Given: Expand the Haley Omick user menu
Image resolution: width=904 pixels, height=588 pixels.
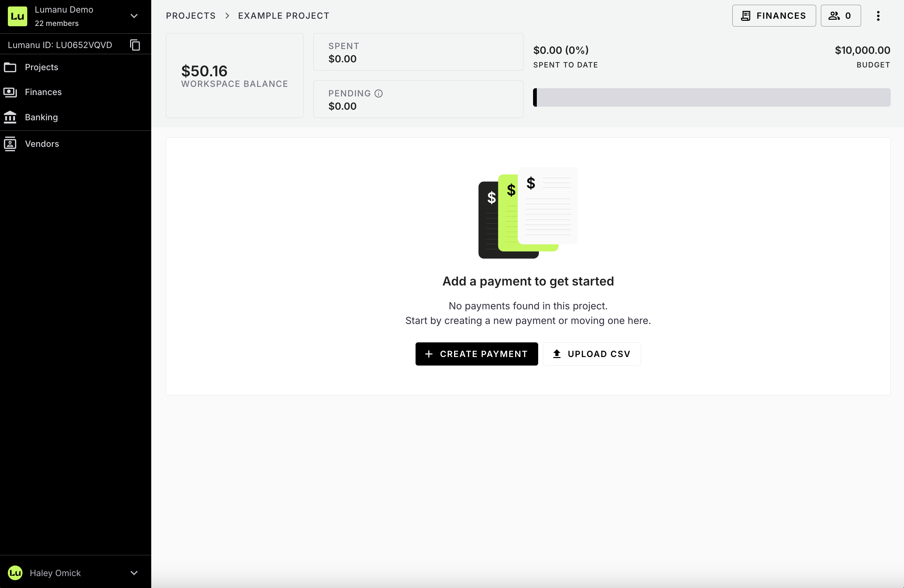Looking at the screenshot, I should (x=134, y=572).
